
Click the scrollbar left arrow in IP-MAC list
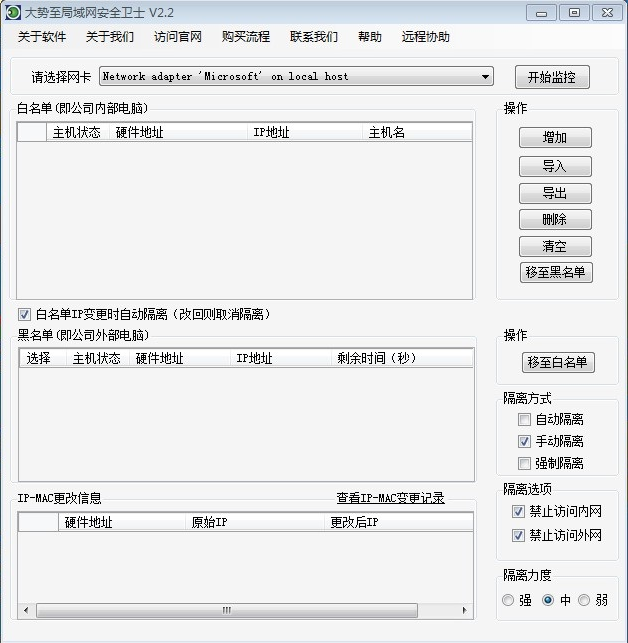click(x=26, y=610)
